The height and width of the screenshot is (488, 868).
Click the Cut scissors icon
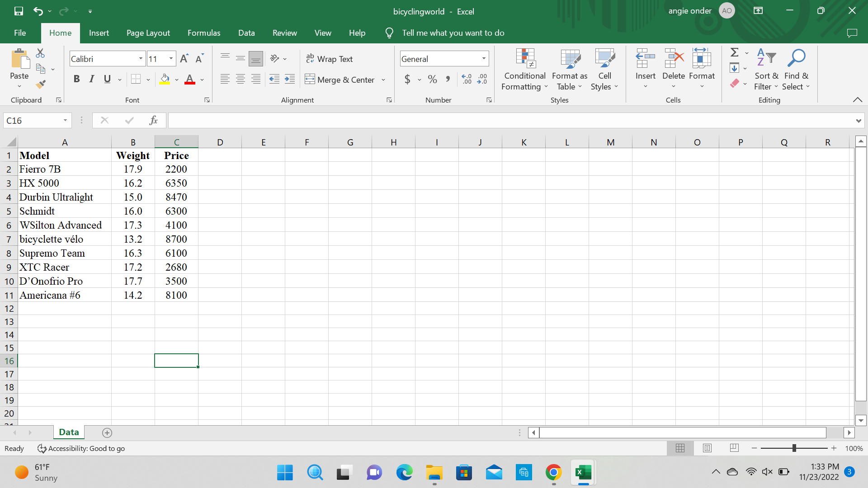click(40, 53)
